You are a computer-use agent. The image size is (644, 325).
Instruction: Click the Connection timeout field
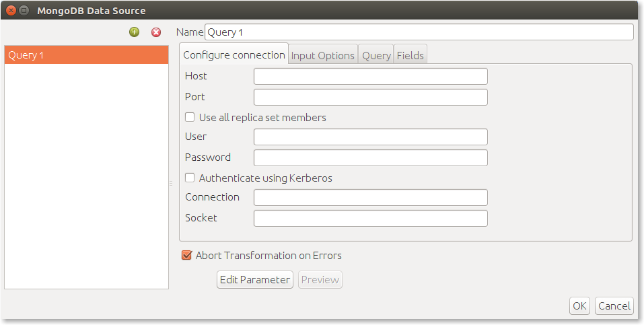pyautogui.click(x=371, y=198)
